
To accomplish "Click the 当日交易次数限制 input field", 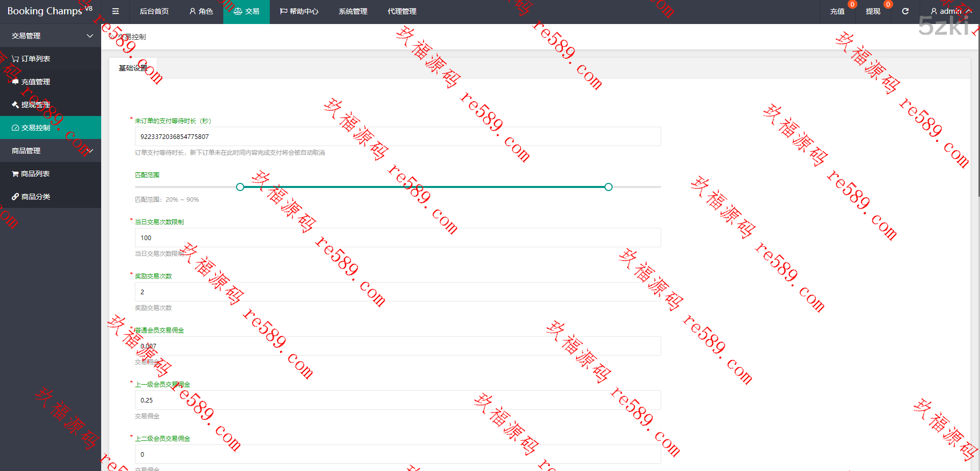I will pyautogui.click(x=398, y=238).
